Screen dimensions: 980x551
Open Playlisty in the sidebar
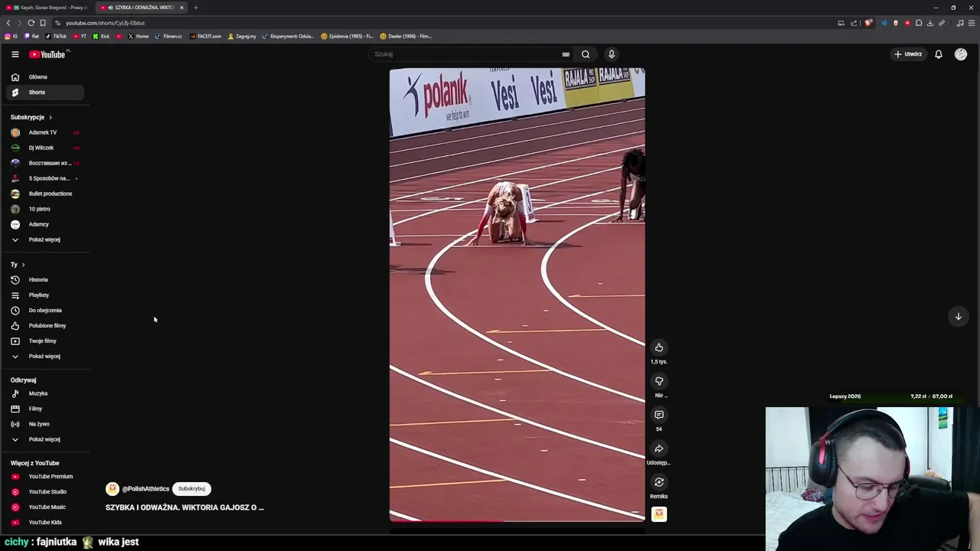(44, 295)
